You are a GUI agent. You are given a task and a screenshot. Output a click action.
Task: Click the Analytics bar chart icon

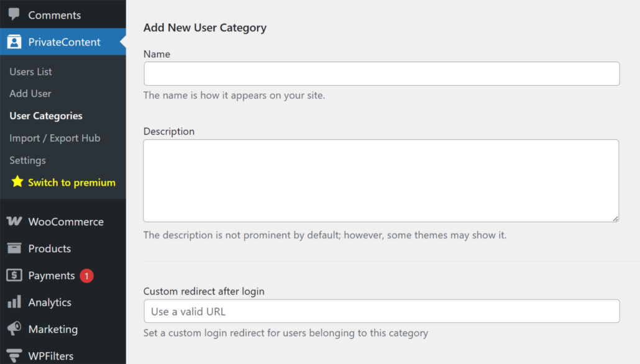tap(14, 302)
